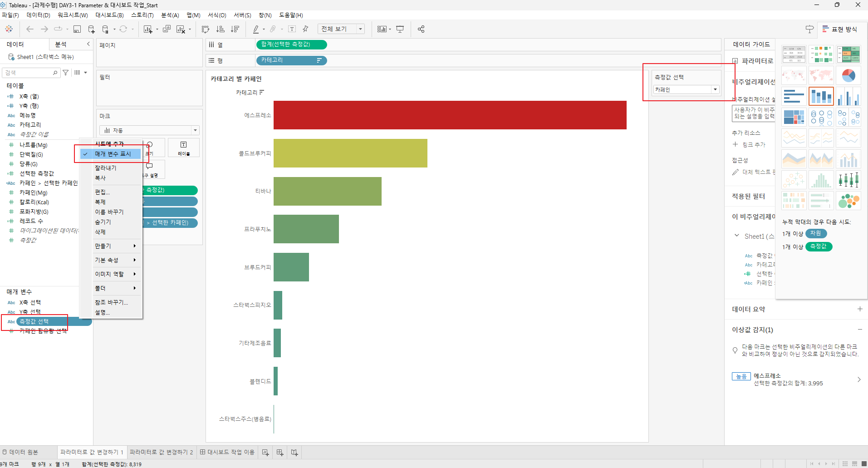This screenshot has height=468, width=868.
Task: Click the sort ascending icon
Action: 221,29
